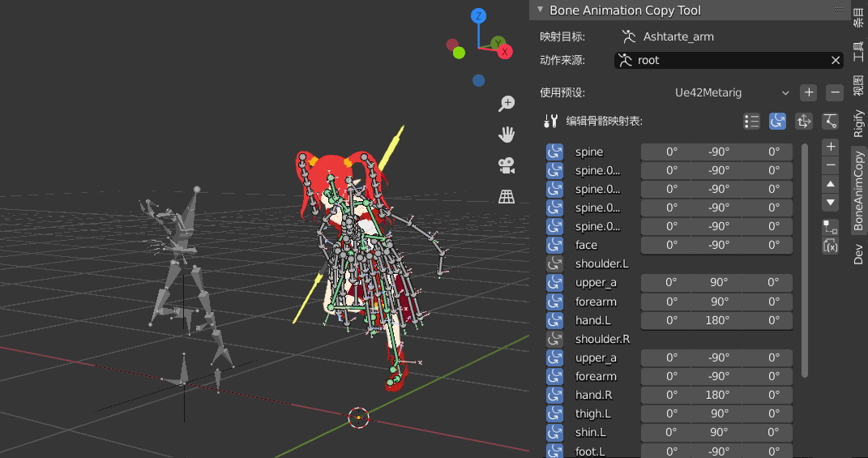Select the spine bone name in list

(589, 152)
